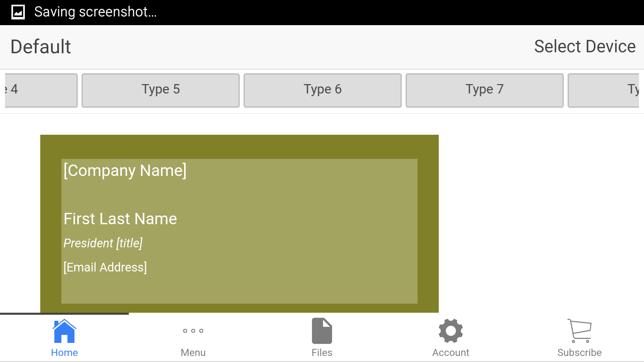Tap the screenshot notification image icon
The height and width of the screenshot is (362, 644).
point(18,12)
